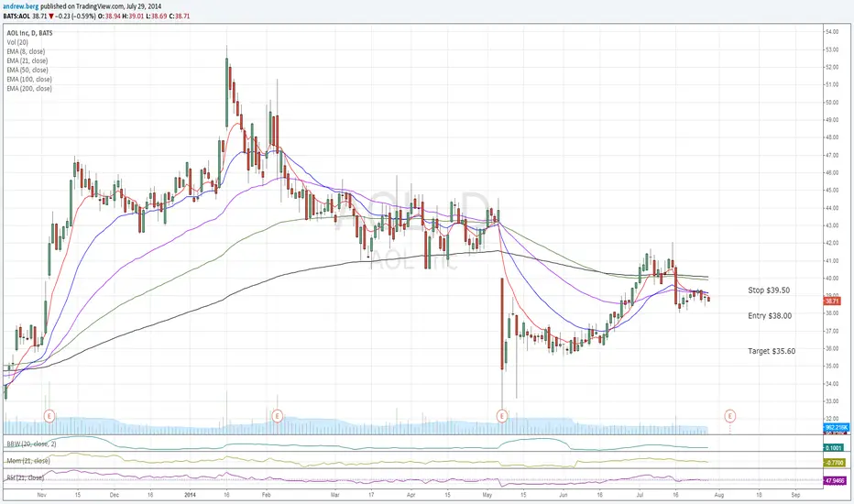Click the Mom value tag -0.7700

(835, 463)
